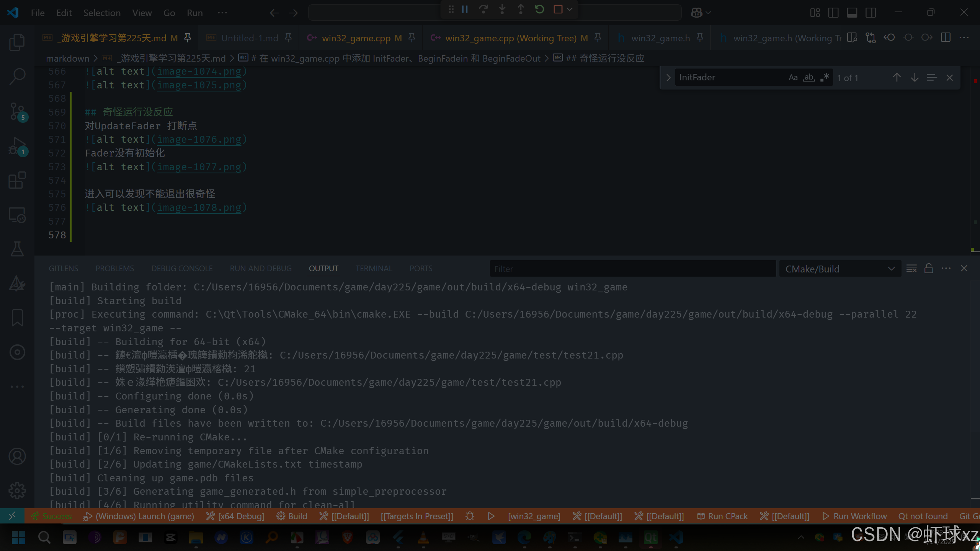
Task: Open dropdown arrow next to debug stop button
Action: pyautogui.click(x=570, y=9)
